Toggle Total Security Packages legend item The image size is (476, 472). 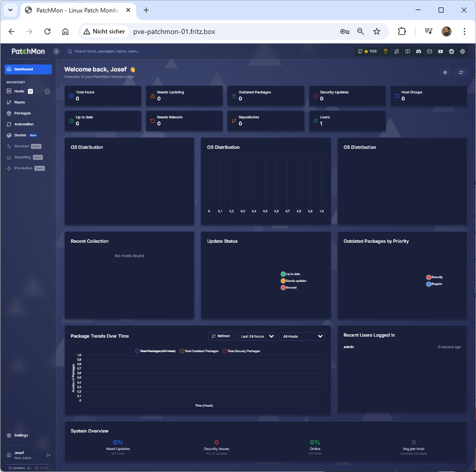pos(241,351)
